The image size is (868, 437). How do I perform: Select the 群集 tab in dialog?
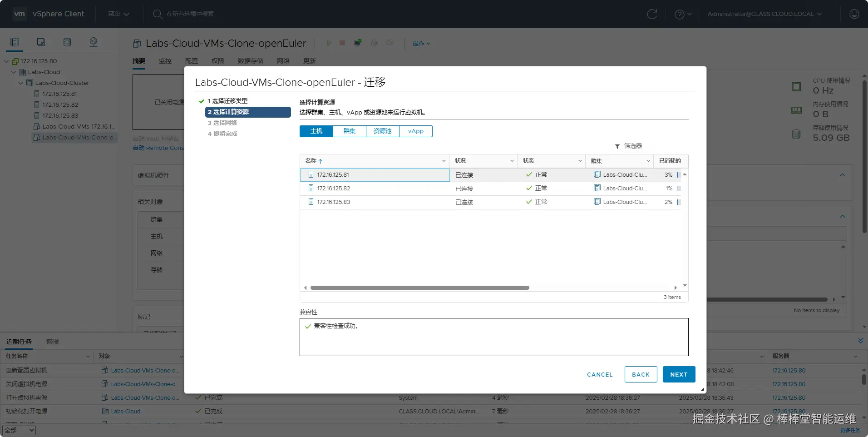pos(350,131)
